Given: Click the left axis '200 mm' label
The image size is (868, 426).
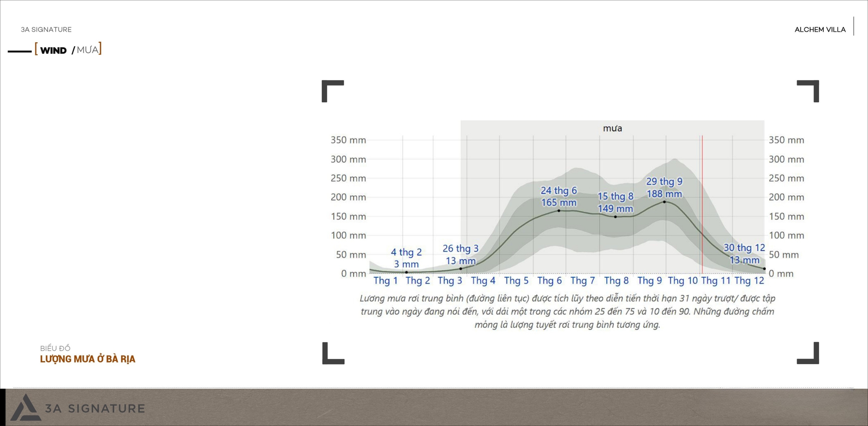Looking at the screenshot, I should [348, 197].
